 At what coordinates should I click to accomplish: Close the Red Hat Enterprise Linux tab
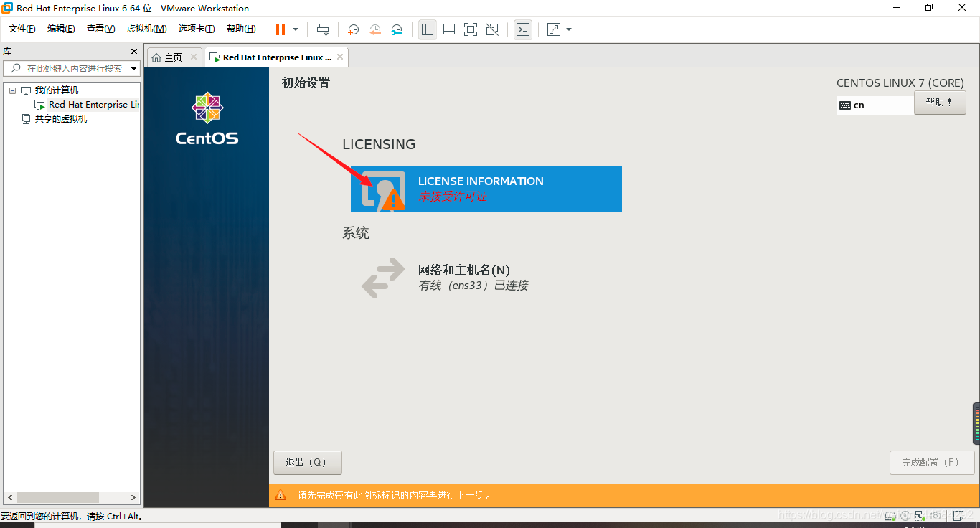pos(340,57)
